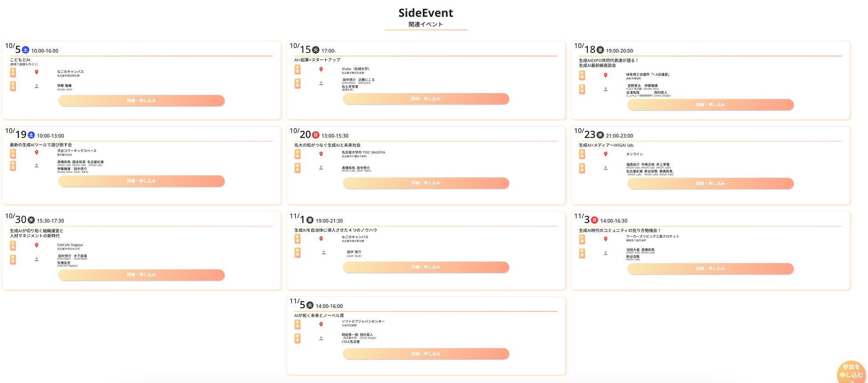Click location pin icon in 10/5 event card

point(37,72)
